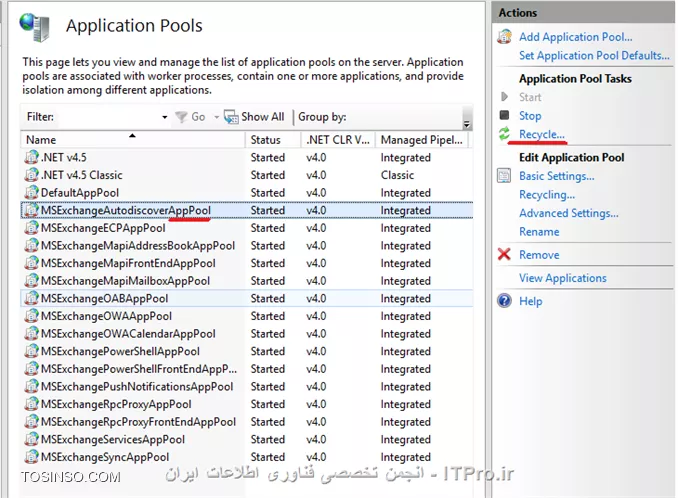Click the MSExchangeMapiAddressBookAppPool row icon
This screenshot has height=498, width=678.
31,246
